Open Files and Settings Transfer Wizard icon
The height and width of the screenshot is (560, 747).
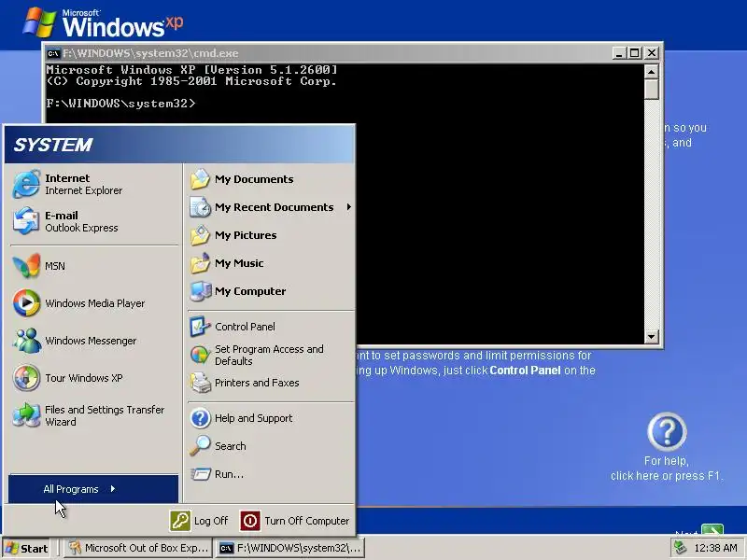pyautogui.click(x=26, y=414)
